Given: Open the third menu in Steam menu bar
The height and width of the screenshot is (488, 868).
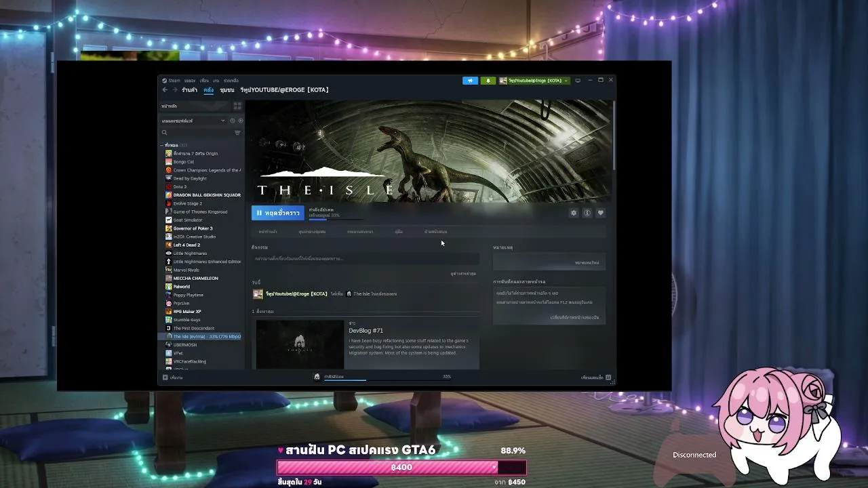Looking at the screenshot, I should [x=204, y=81].
